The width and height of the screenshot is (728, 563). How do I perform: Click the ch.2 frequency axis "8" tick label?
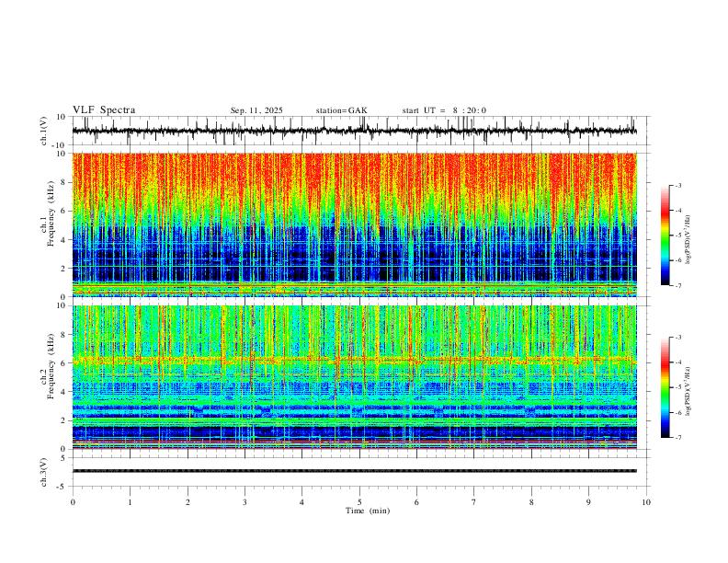[63, 335]
